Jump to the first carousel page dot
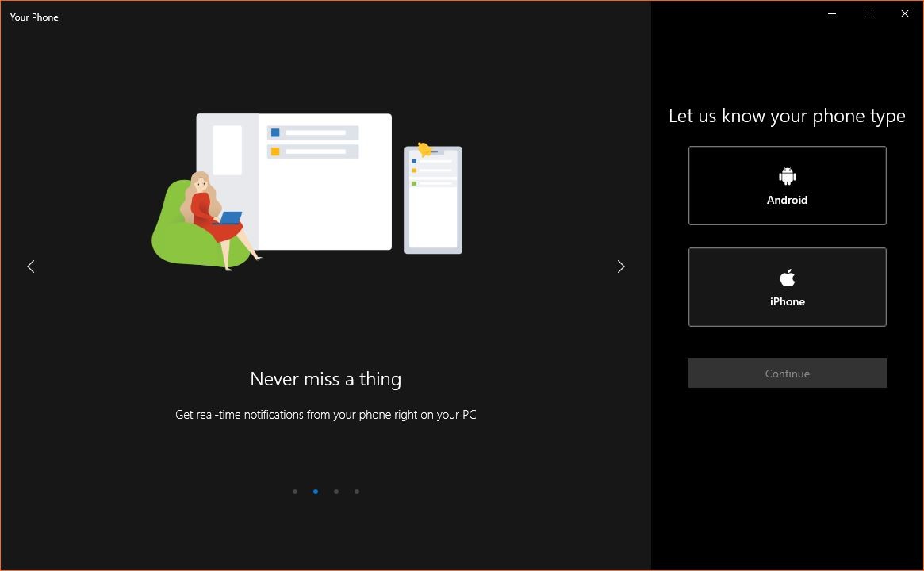The width and height of the screenshot is (924, 571). click(295, 492)
